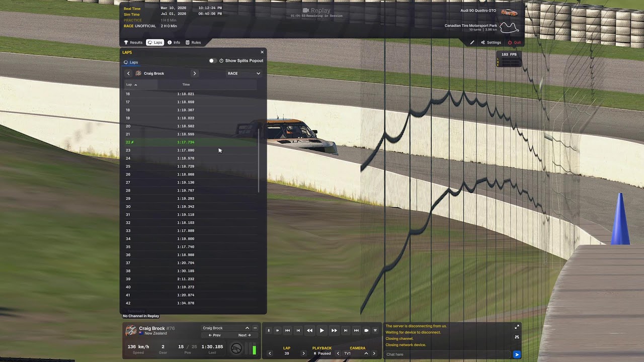Select previous camera with left arrow
The width and height of the screenshot is (644, 362).
click(x=338, y=353)
